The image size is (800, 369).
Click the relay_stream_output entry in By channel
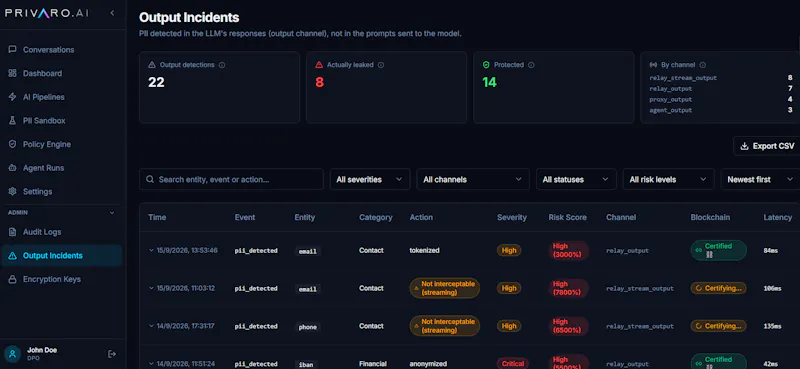(683, 78)
